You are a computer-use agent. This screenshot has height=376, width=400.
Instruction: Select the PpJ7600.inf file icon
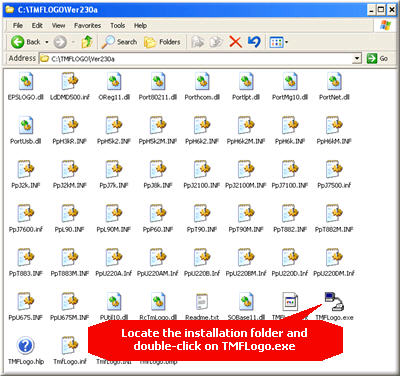point(26,213)
